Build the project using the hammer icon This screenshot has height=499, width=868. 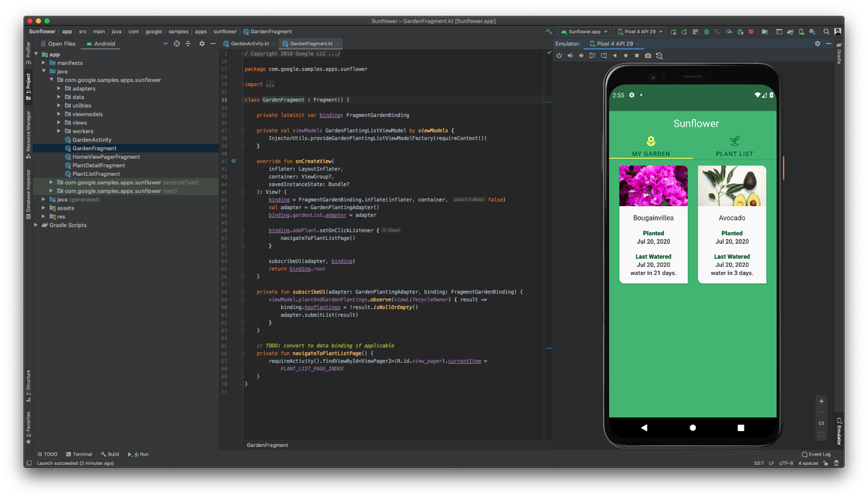(x=548, y=32)
